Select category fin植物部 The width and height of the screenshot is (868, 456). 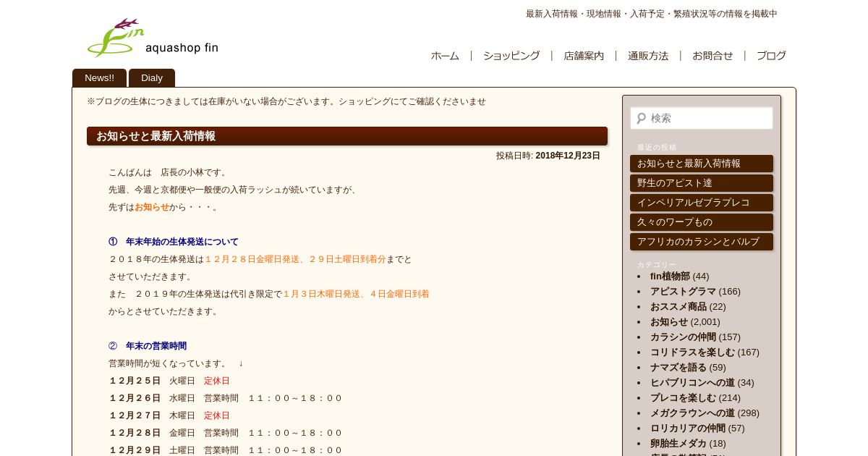(x=670, y=276)
